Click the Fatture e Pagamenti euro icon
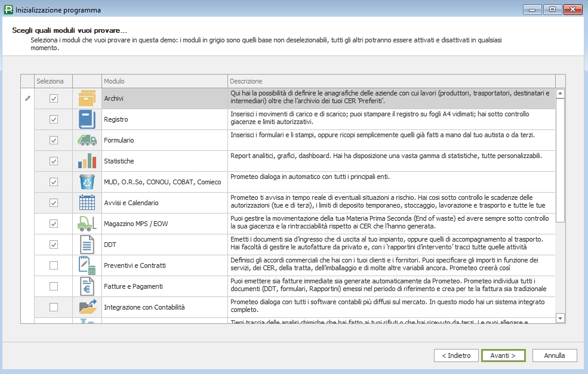The width and height of the screenshot is (588, 374). pyautogui.click(x=87, y=286)
